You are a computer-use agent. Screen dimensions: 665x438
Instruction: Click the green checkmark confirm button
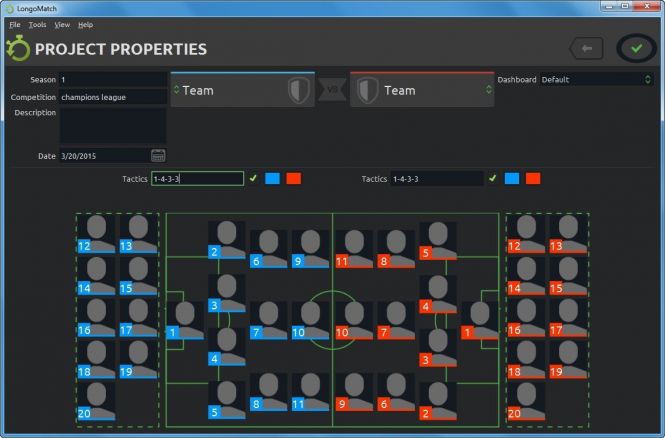(x=636, y=48)
